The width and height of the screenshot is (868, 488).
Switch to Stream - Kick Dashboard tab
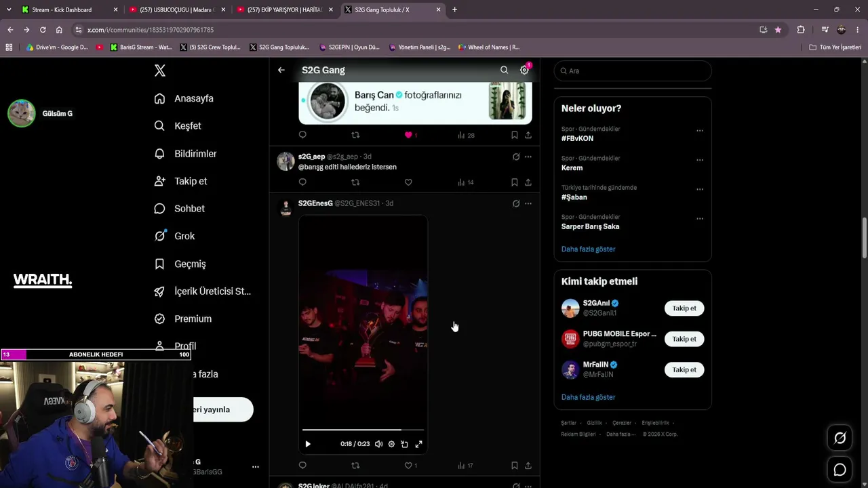(71, 9)
